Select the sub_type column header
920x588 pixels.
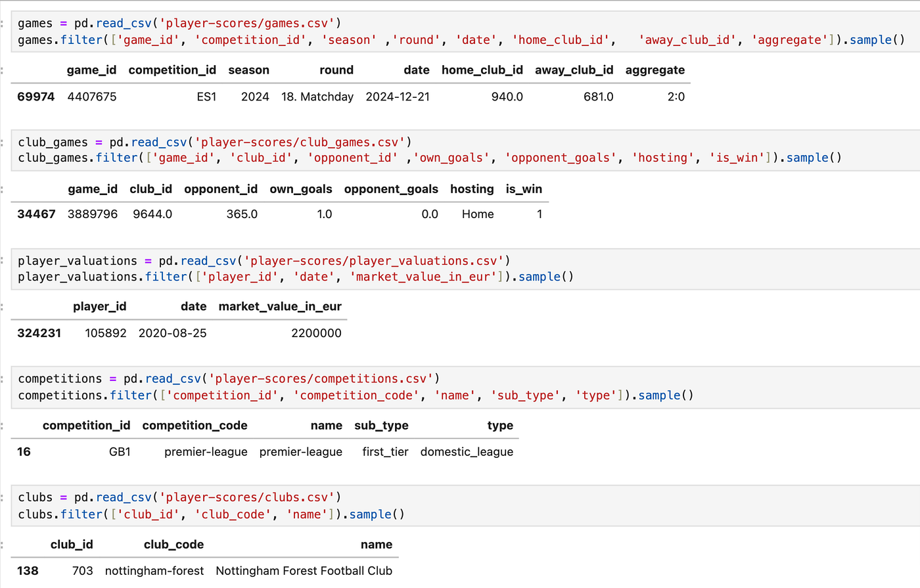pos(381,425)
